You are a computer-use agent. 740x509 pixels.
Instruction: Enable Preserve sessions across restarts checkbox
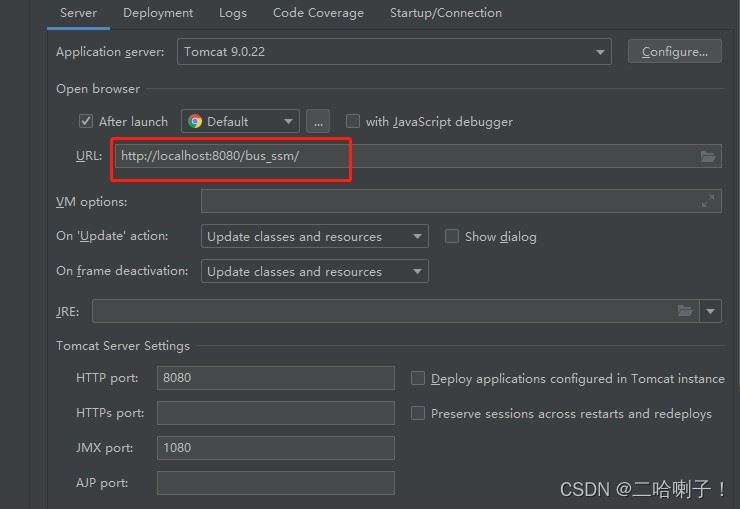pos(418,413)
